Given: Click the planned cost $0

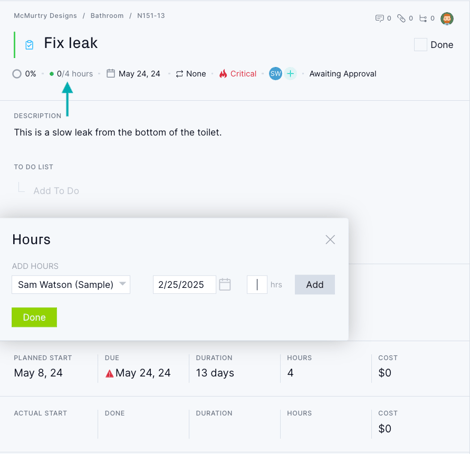Looking at the screenshot, I should [385, 373].
